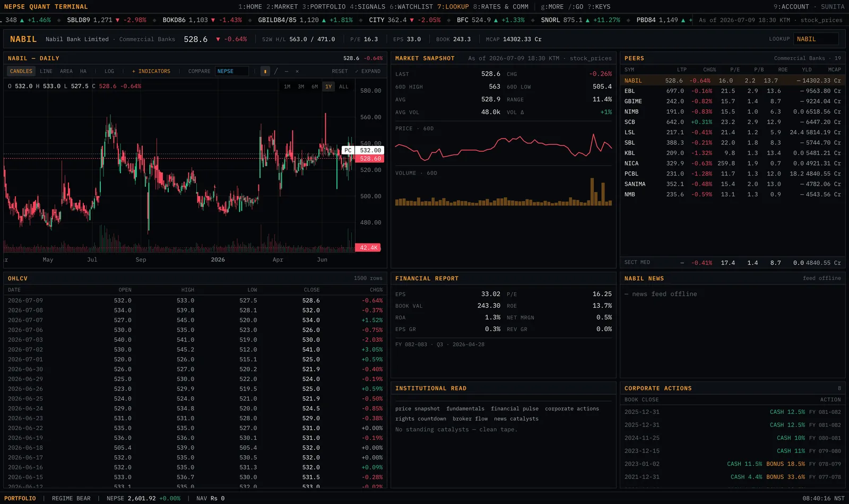This screenshot has height=504, width=849.
Task: Click the PC 532.00 price label on chart
Action: click(362, 150)
